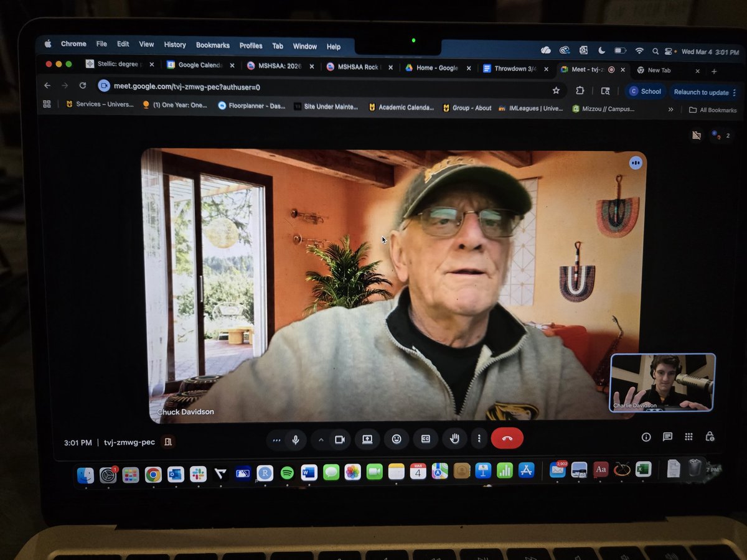Open Spotlight search in menu bar
This screenshot has width=747, height=560.
(x=655, y=52)
